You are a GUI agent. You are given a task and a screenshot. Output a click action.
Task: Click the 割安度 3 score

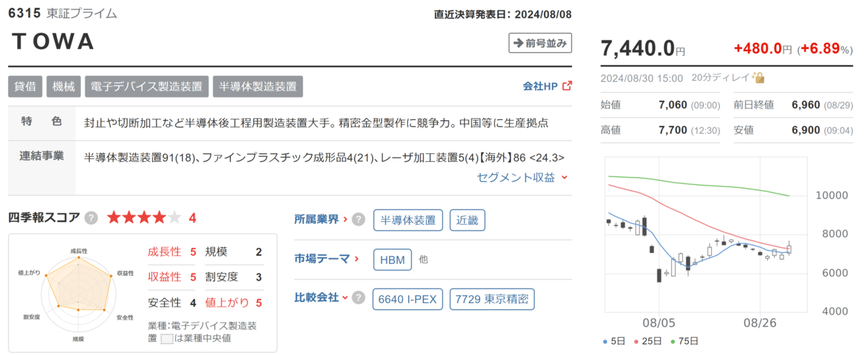[234, 277]
